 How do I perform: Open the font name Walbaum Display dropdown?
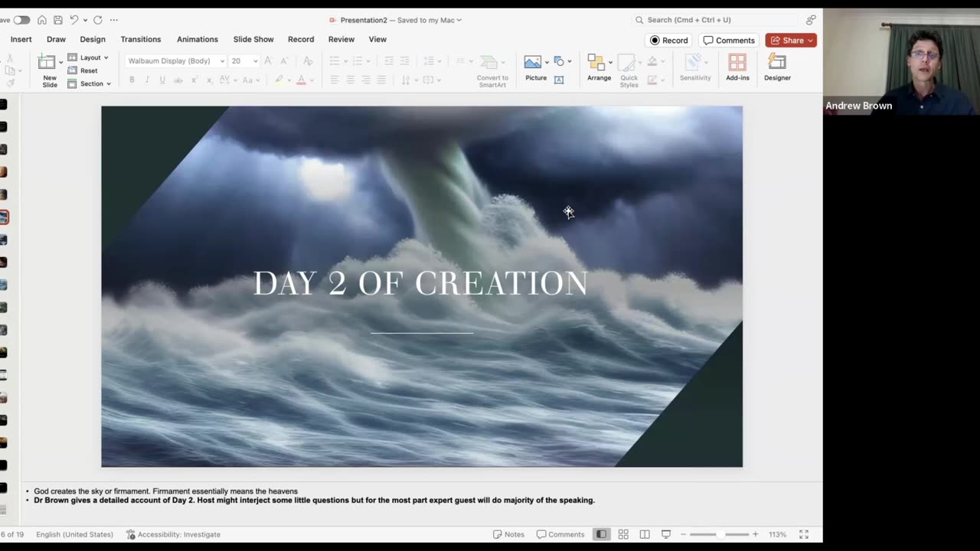222,61
